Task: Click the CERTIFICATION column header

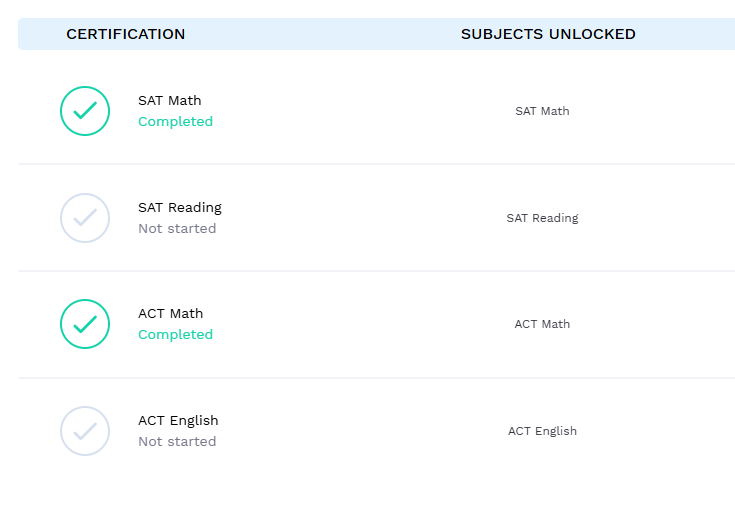Action: pyautogui.click(x=126, y=34)
